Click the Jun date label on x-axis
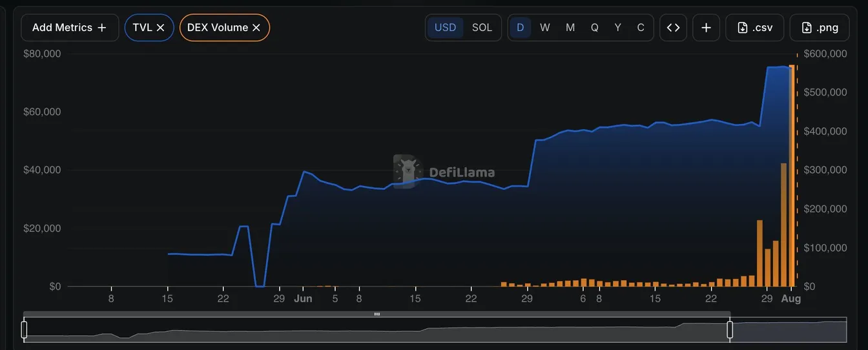 303,299
